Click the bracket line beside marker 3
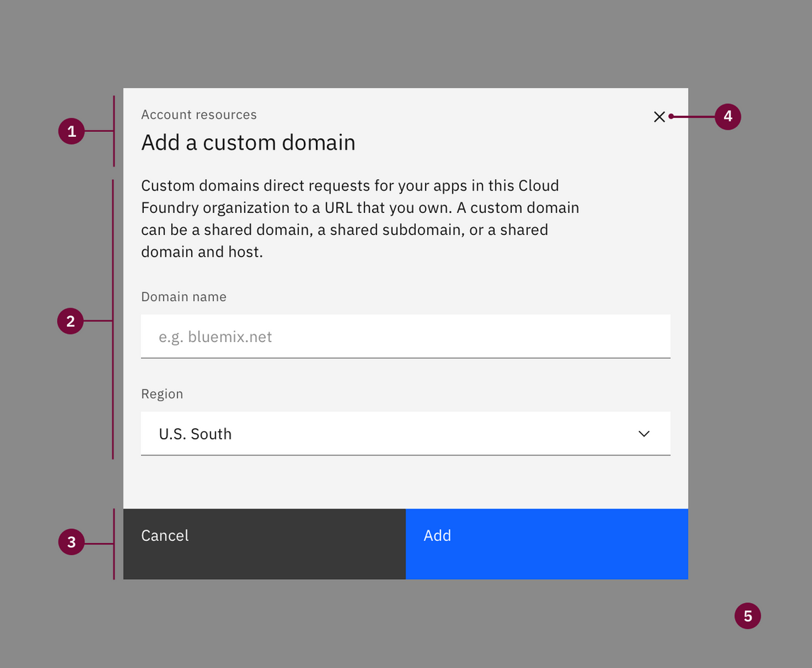 [x=113, y=564]
